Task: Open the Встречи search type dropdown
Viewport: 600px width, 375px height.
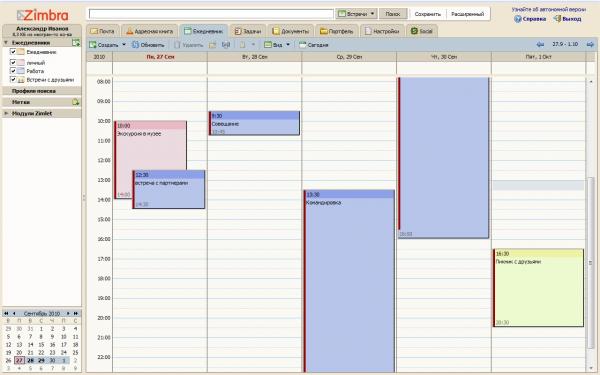Action: (356, 14)
